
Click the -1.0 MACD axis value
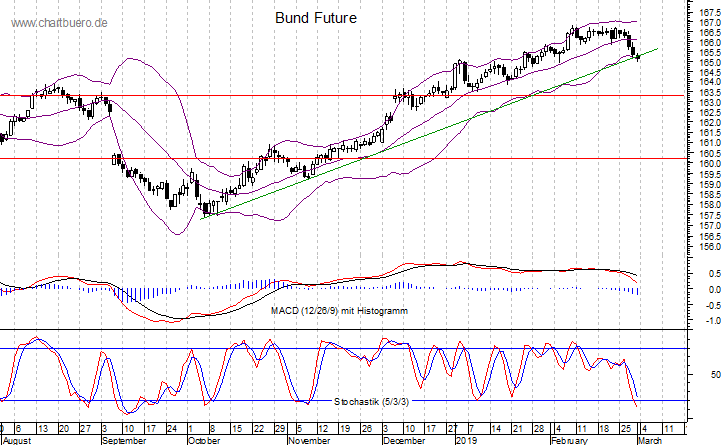point(713,320)
